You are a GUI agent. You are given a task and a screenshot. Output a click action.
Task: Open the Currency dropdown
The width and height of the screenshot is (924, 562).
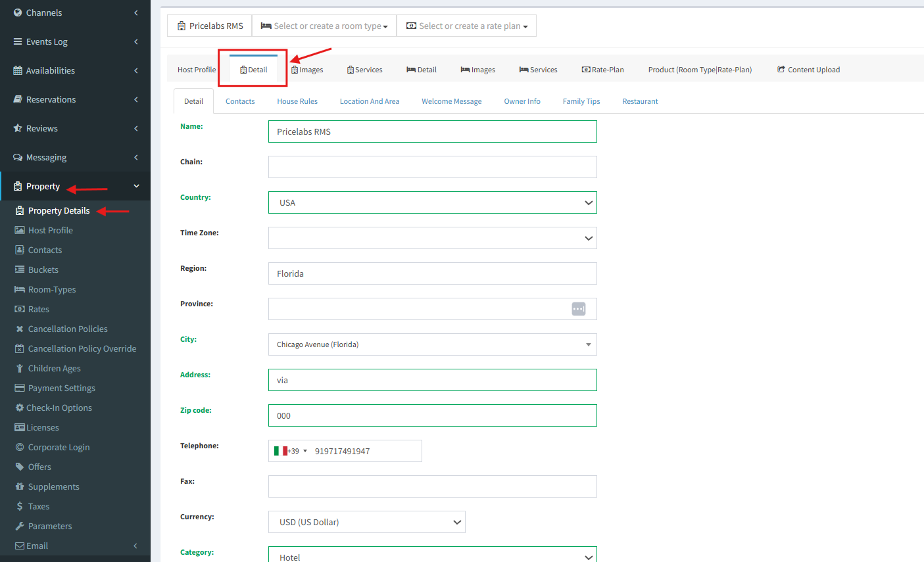pyautogui.click(x=366, y=522)
